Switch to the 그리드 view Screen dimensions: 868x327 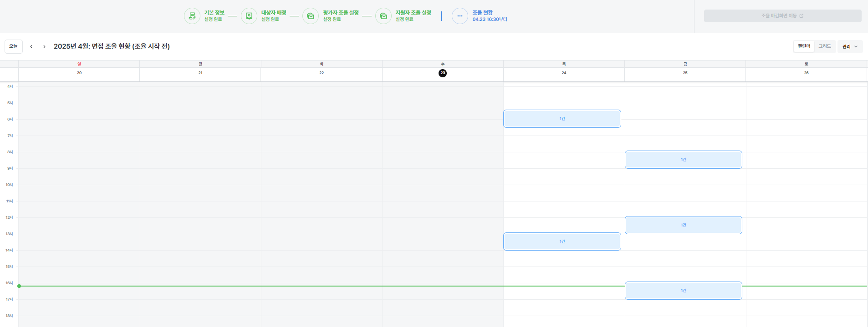[x=824, y=46]
